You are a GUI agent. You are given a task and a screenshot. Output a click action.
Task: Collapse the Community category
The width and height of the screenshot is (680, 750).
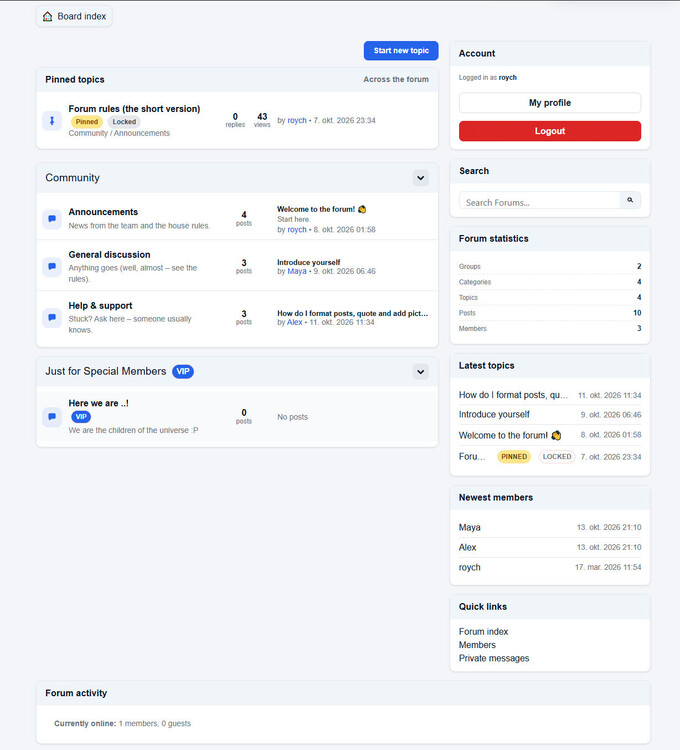click(420, 178)
